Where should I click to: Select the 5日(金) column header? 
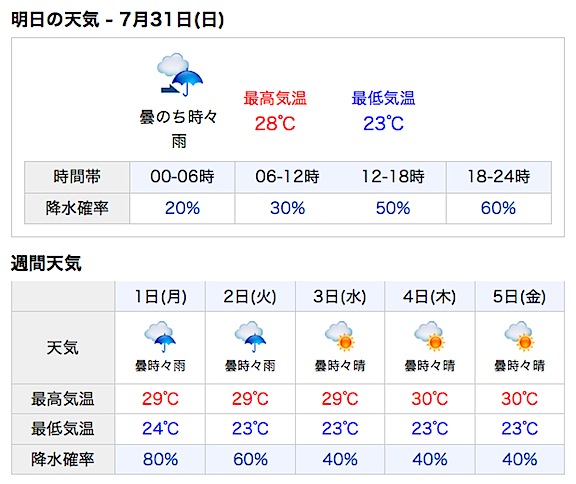point(519,296)
